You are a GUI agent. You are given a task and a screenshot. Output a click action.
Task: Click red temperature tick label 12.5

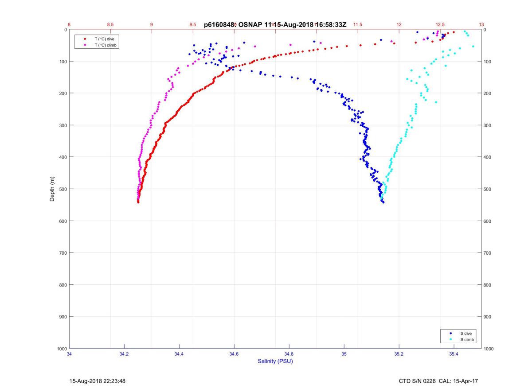(x=440, y=25)
